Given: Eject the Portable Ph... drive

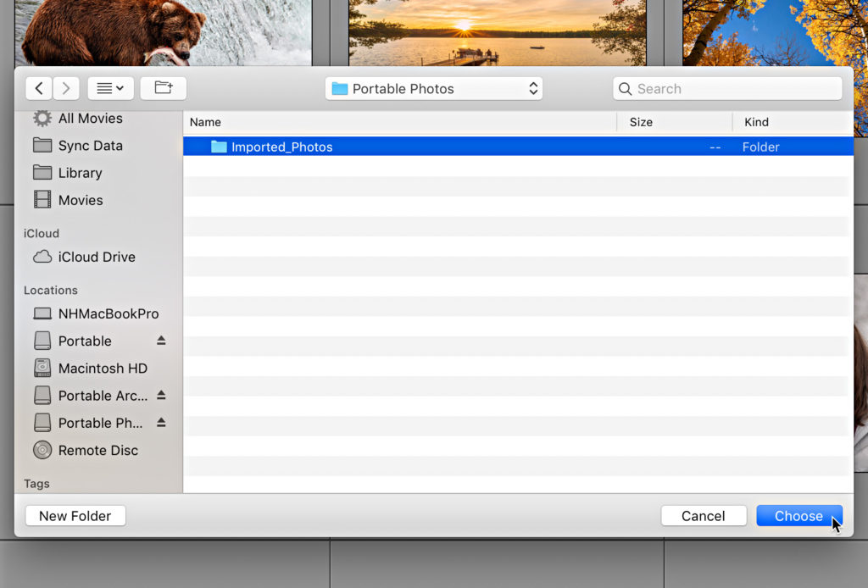Looking at the screenshot, I should coord(161,423).
